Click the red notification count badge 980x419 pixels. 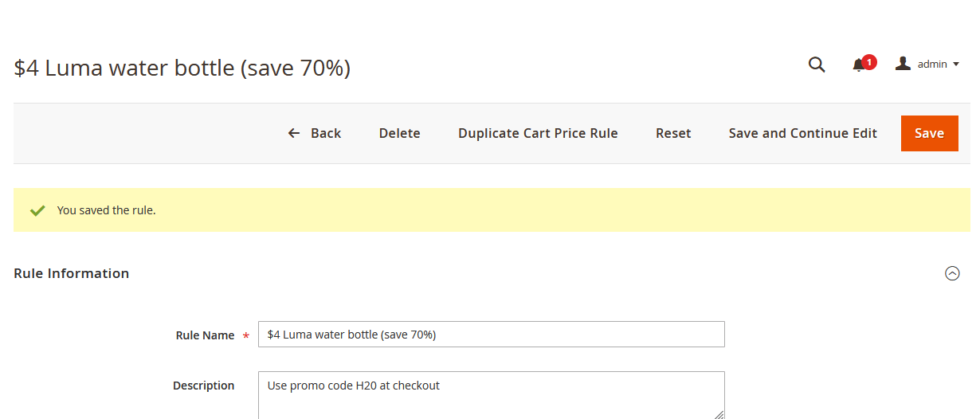point(869,61)
